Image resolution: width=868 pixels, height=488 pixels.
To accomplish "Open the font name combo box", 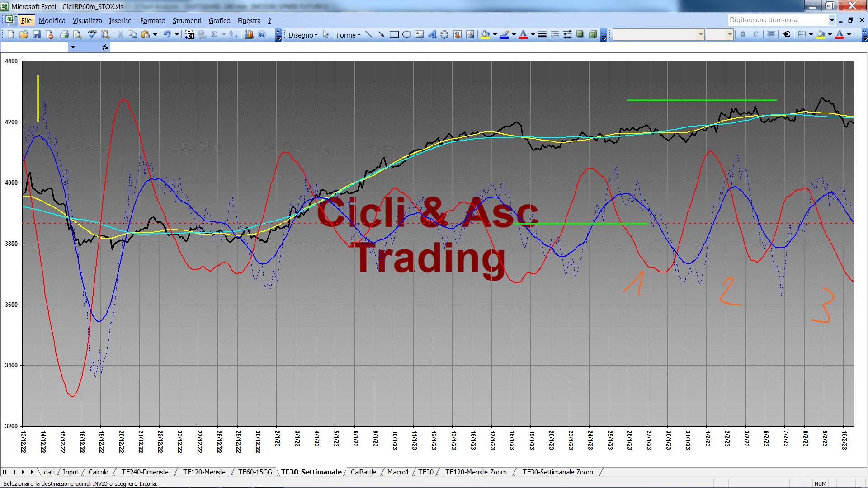I will 658,34.
